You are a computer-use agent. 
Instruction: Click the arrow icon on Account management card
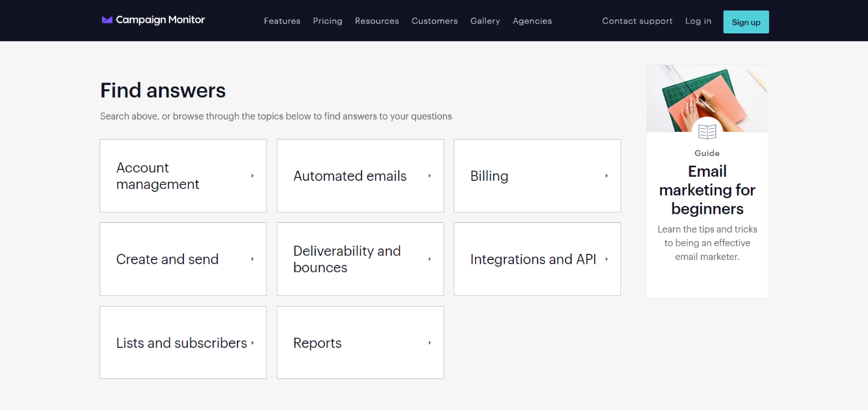point(252,176)
